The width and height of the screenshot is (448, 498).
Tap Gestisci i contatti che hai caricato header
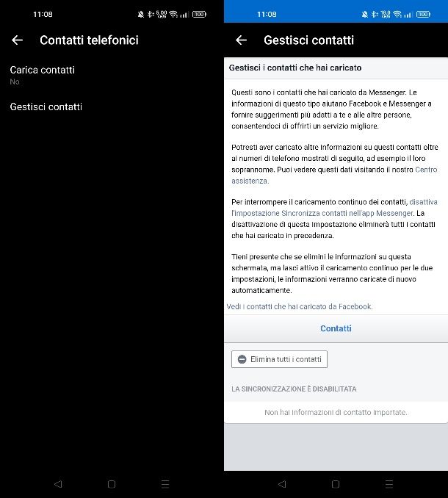tap(295, 68)
